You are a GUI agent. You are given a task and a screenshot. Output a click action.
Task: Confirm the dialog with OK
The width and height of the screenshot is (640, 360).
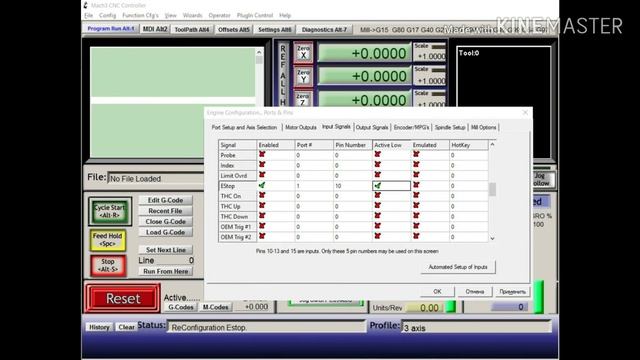437,291
